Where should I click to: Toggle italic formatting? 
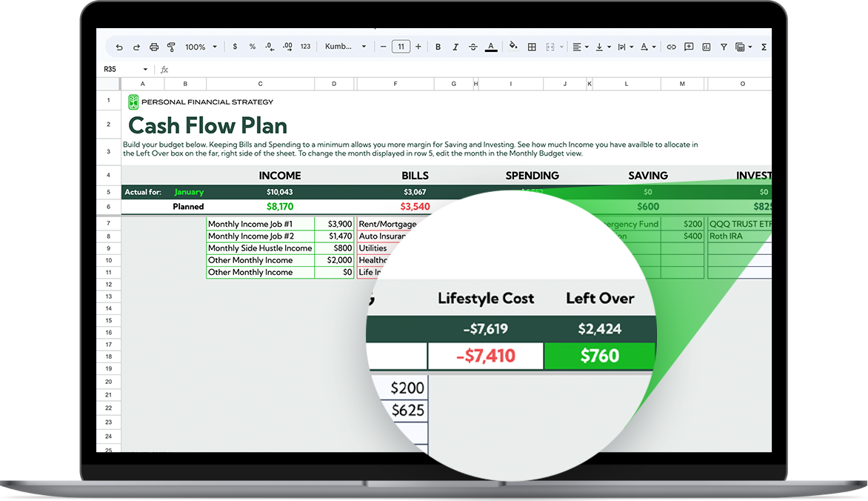click(455, 47)
